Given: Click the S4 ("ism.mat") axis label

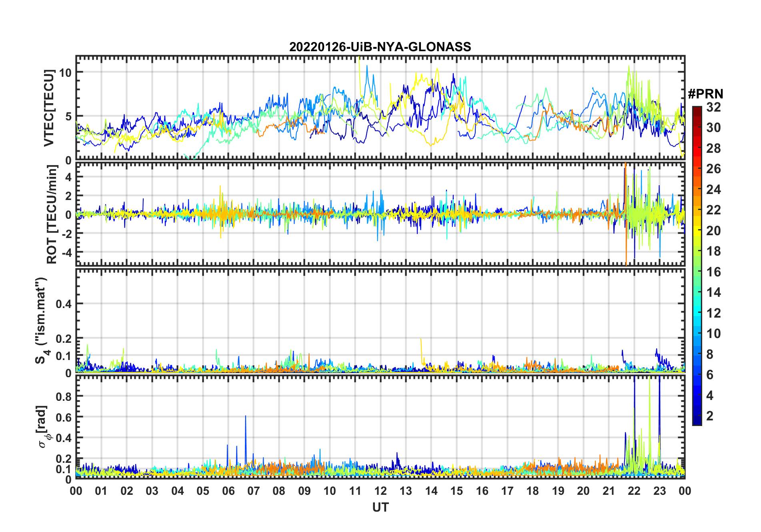Looking at the screenshot, I should click(42, 320).
